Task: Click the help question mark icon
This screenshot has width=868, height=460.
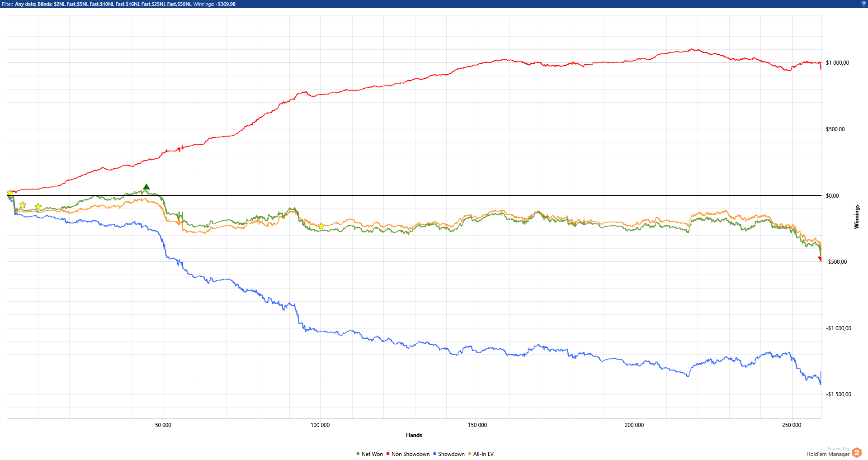Action: [x=863, y=4]
